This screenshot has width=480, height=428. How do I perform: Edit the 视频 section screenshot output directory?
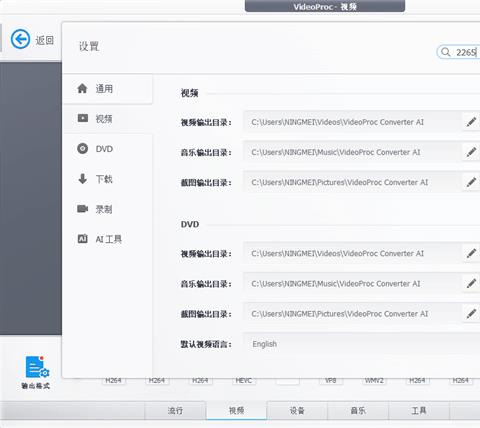(x=471, y=182)
